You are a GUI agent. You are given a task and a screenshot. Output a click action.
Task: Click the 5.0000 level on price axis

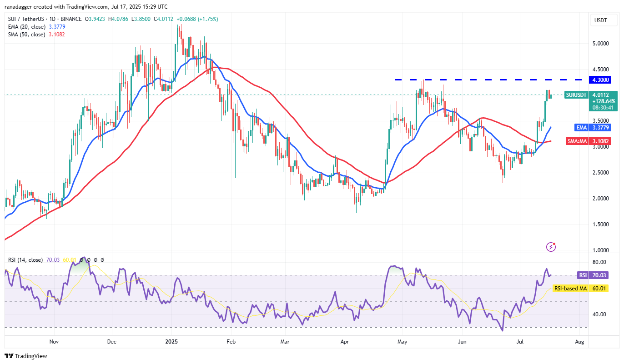(600, 44)
